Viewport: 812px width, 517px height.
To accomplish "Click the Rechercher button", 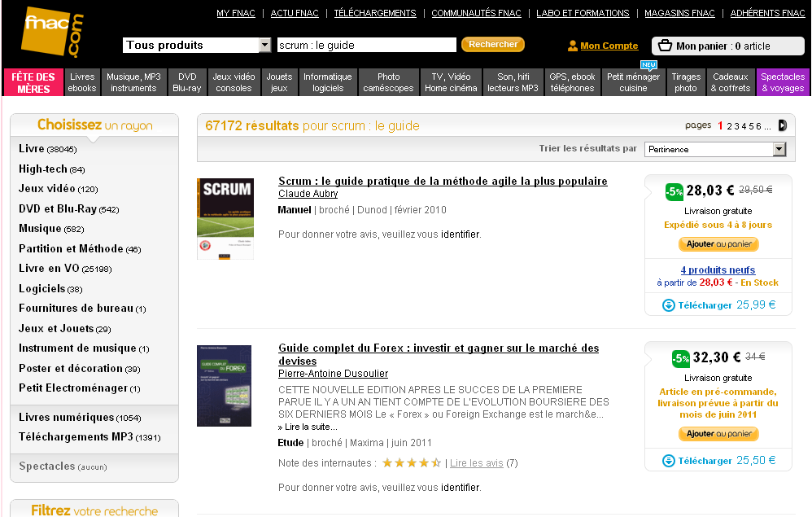I will click(x=493, y=45).
